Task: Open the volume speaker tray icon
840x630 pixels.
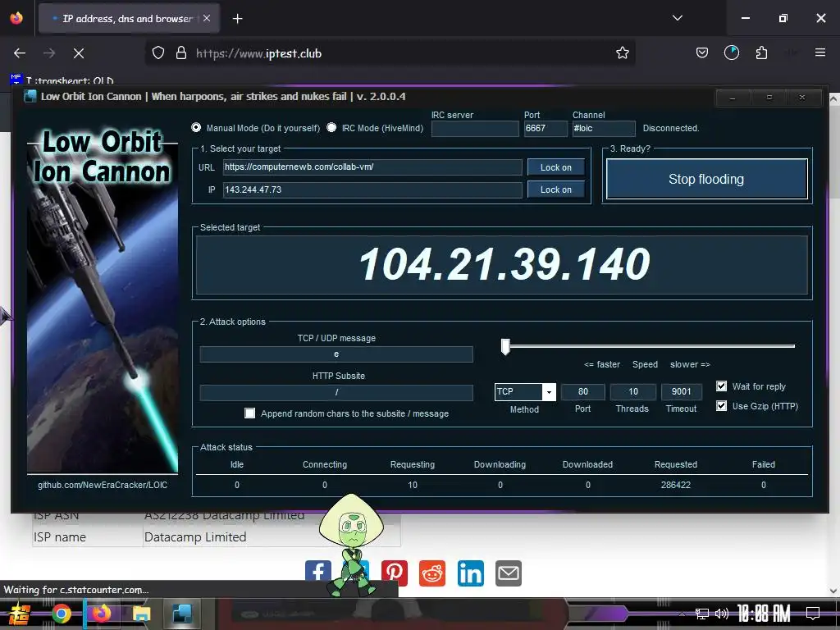Action: (722, 614)
